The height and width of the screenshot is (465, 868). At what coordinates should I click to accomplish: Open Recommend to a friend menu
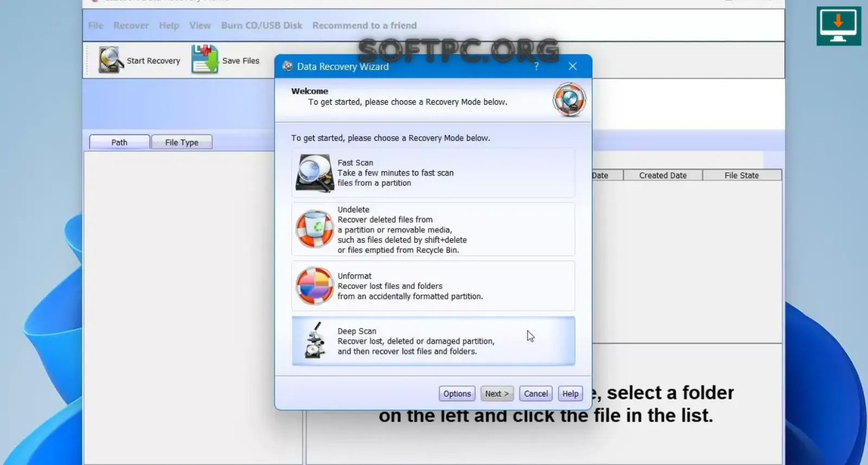(365, 25)
